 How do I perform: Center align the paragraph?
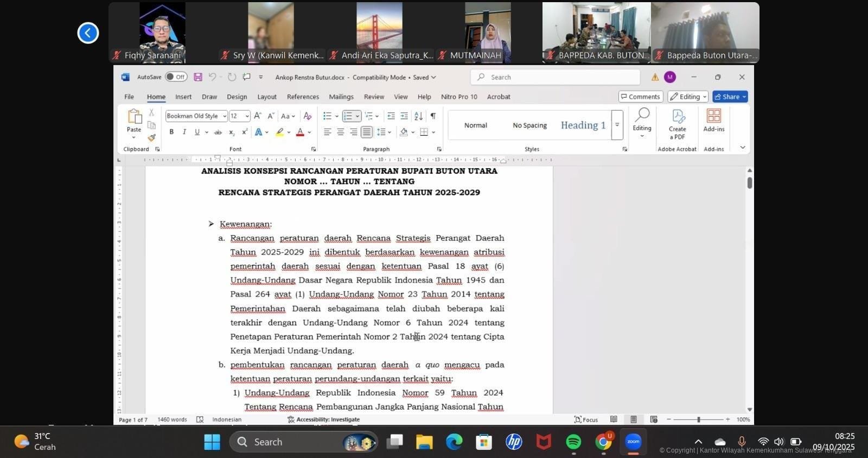(x=341, y=132)
